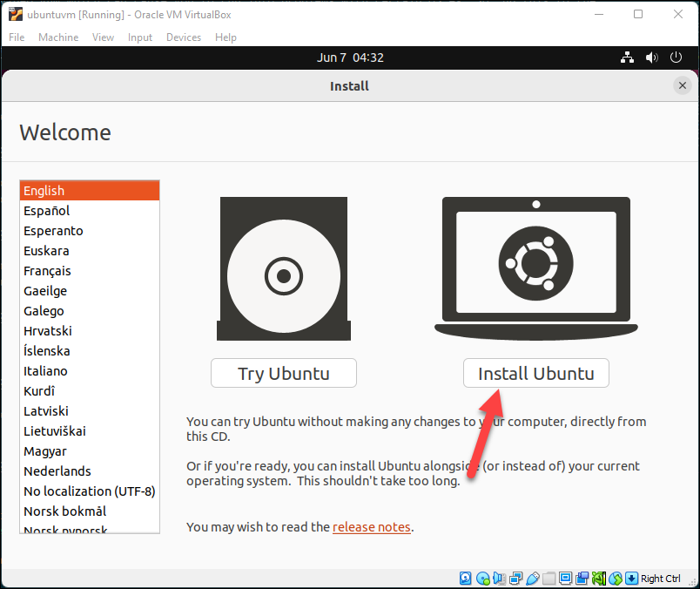Click the optical disk status icon

point(482,579)
